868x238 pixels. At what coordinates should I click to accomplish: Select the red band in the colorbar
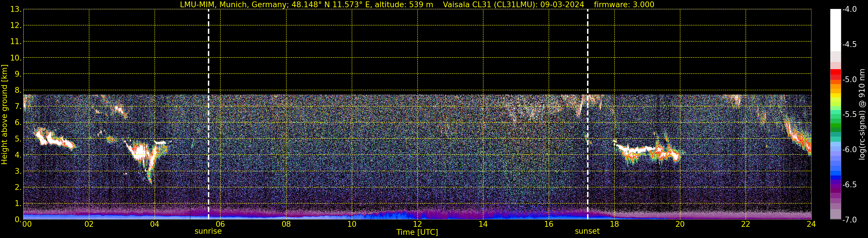[835, 73]
